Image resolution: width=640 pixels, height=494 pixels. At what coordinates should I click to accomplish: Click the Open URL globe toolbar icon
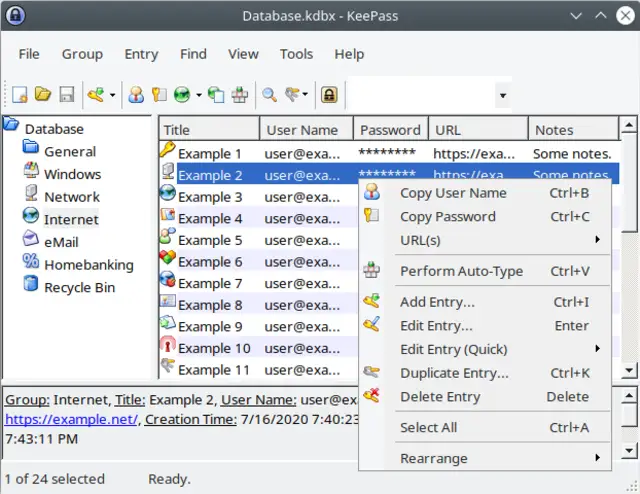click(182, 95)
